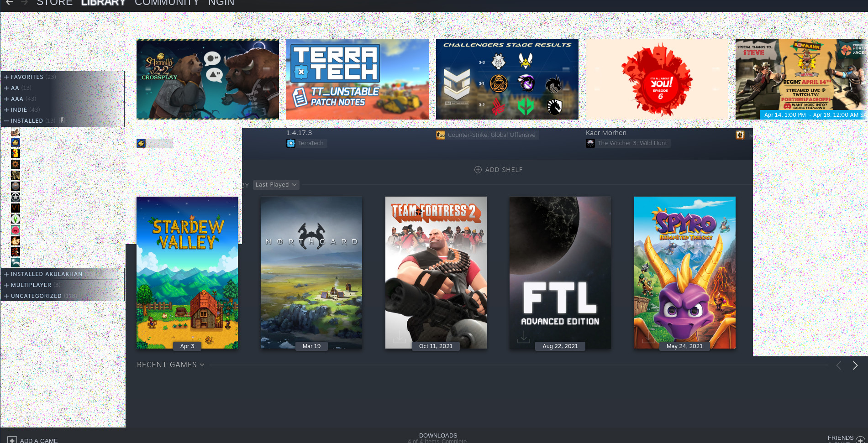Select the pink slime game icon

click(16, 230)
